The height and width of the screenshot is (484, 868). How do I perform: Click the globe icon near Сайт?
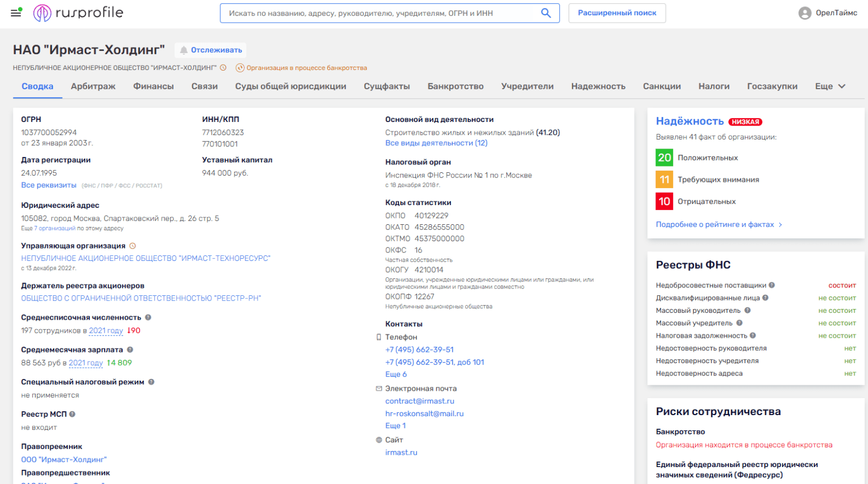point(379,440)
